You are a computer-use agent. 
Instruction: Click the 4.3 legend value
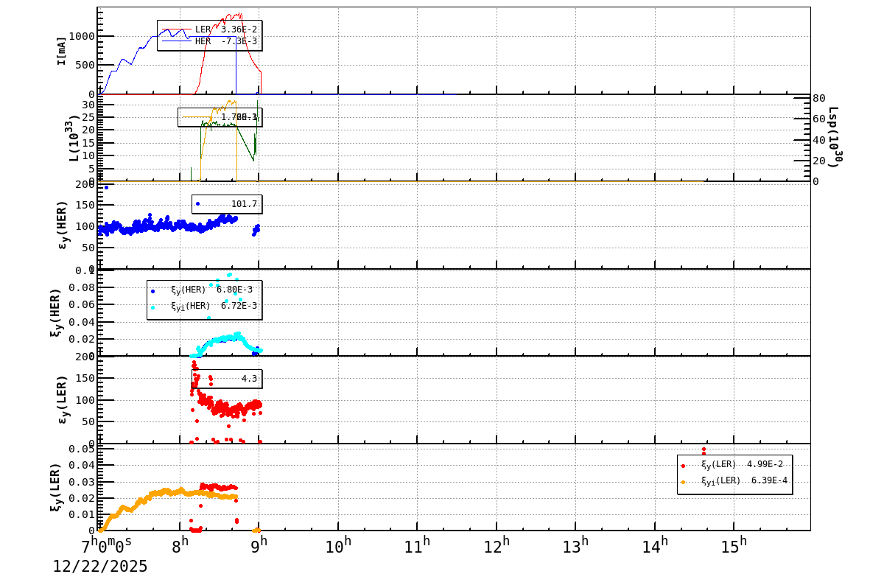point(250,379)
